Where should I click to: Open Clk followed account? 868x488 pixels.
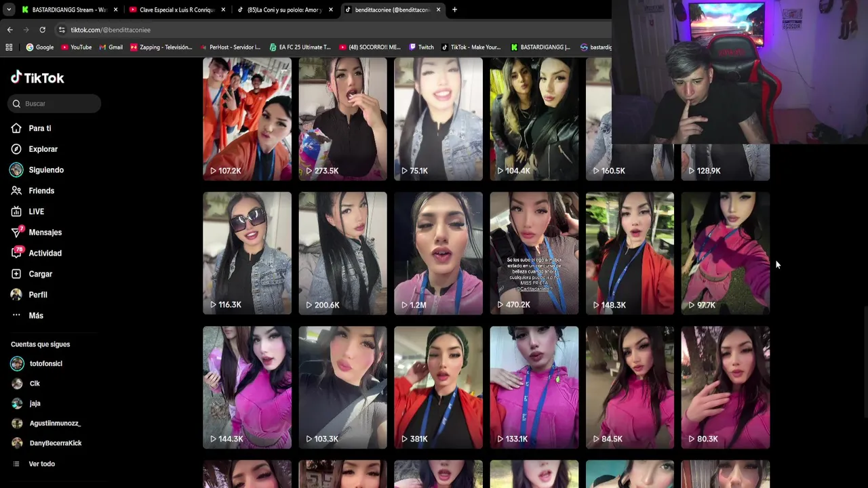tap(26, 384)
